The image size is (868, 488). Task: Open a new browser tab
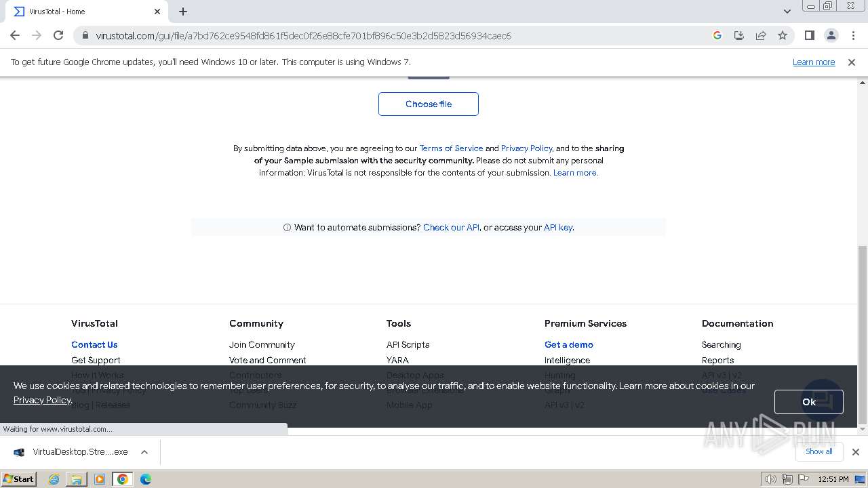click(x=183, y=12)
